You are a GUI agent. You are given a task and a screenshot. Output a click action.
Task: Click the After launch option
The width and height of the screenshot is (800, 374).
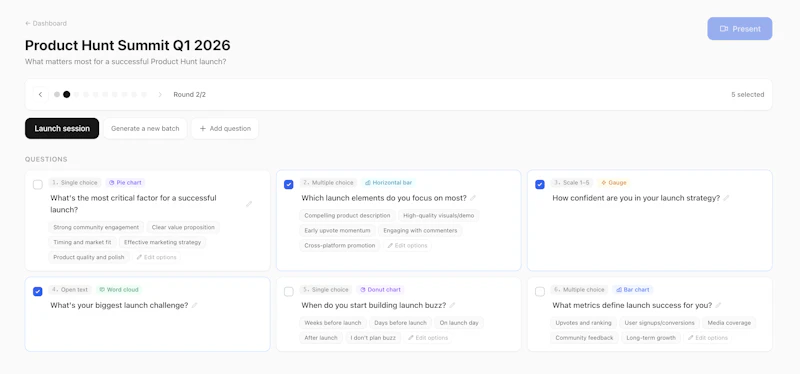pyautogui.click(x=321, y=338)
